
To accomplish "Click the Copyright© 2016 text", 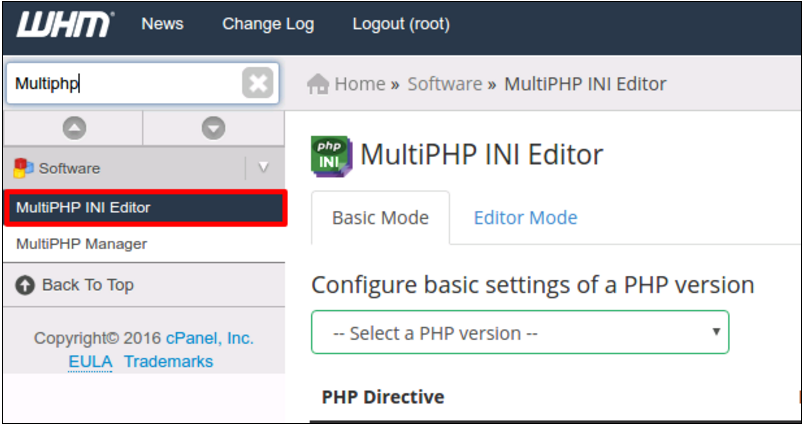I will point(98,338).
